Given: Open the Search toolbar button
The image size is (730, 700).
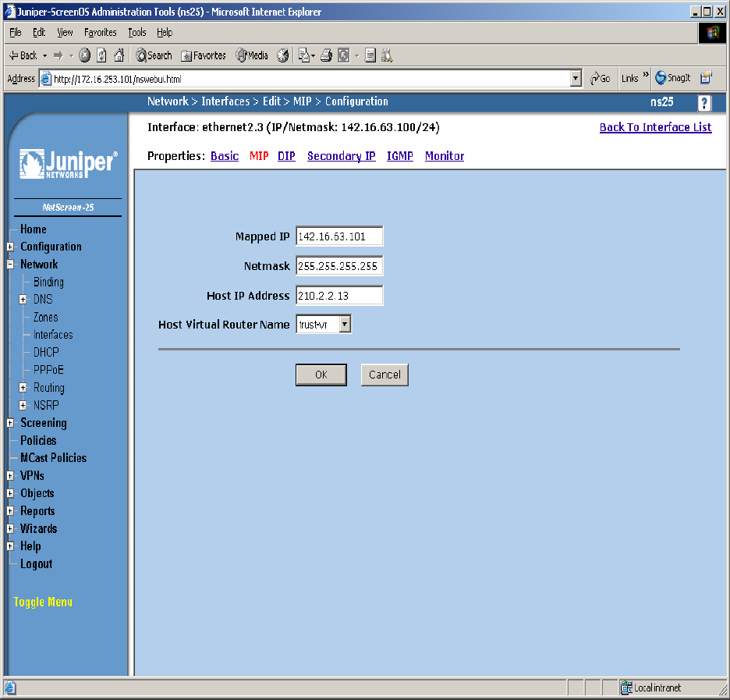Looking at the screenshot, I should pos(154,56).
